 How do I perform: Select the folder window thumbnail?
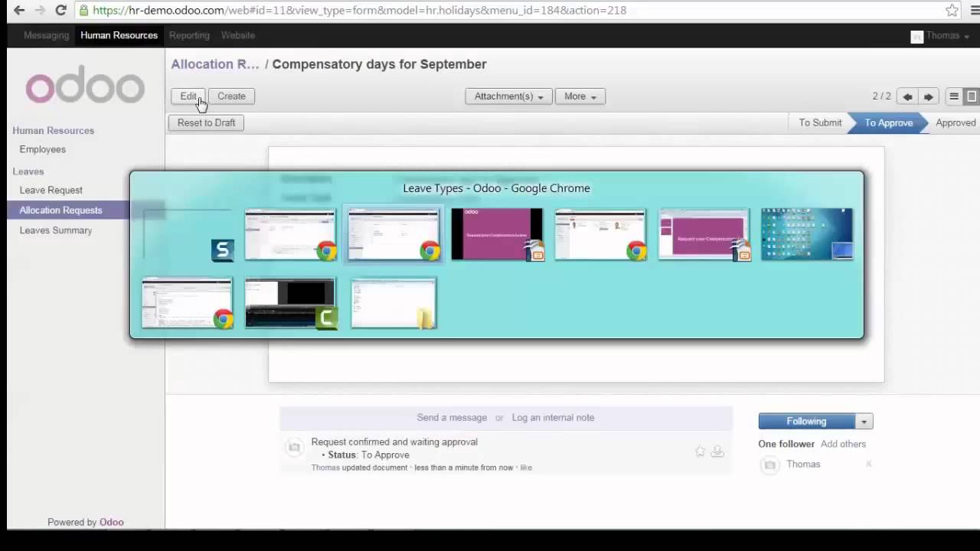(394, 303)
